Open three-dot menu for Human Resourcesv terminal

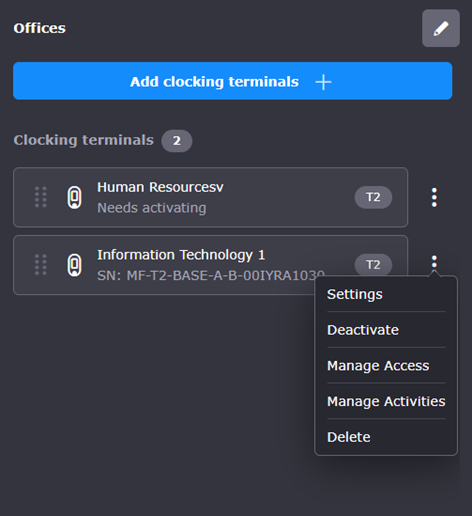coord(434,197)
